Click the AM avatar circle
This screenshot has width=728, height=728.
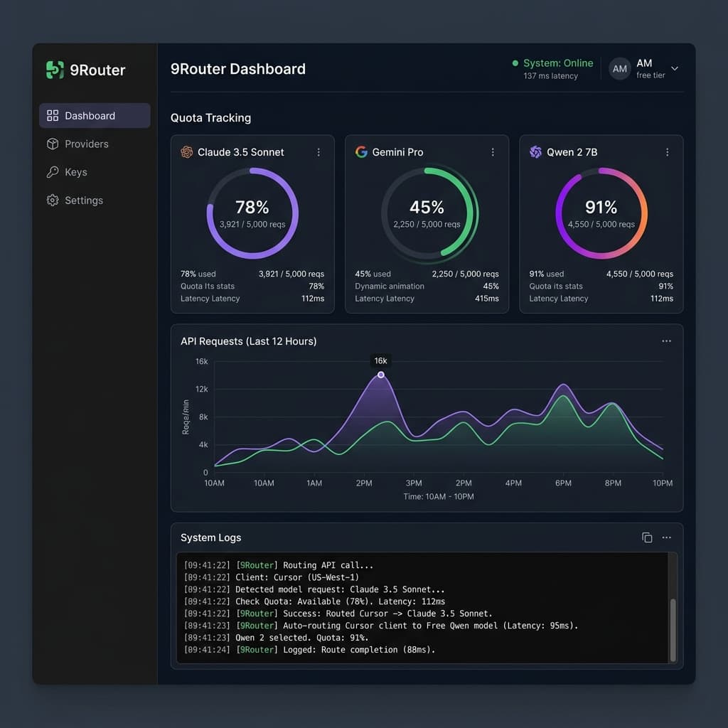(x=619, y=69)
